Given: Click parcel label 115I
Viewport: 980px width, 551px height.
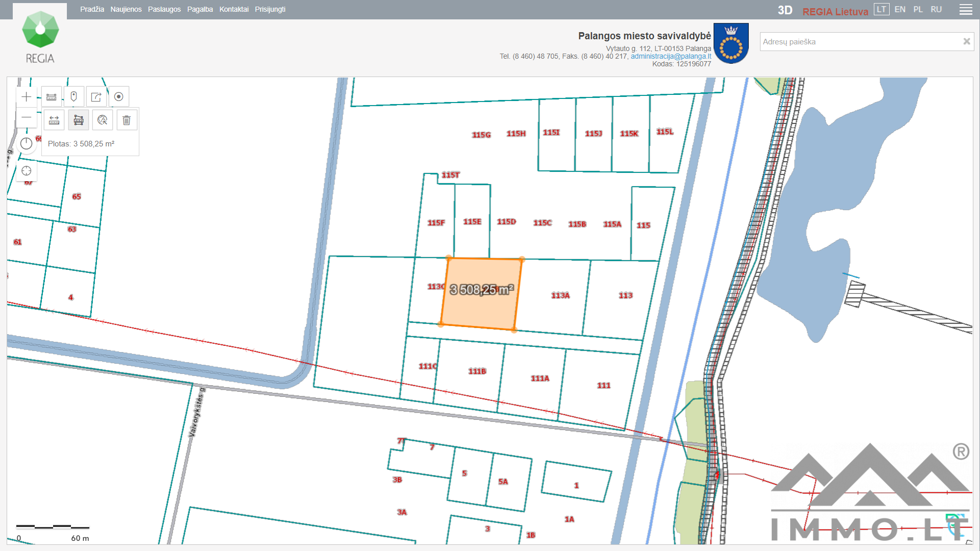Looking at the screenshot, I should [551, 133].
